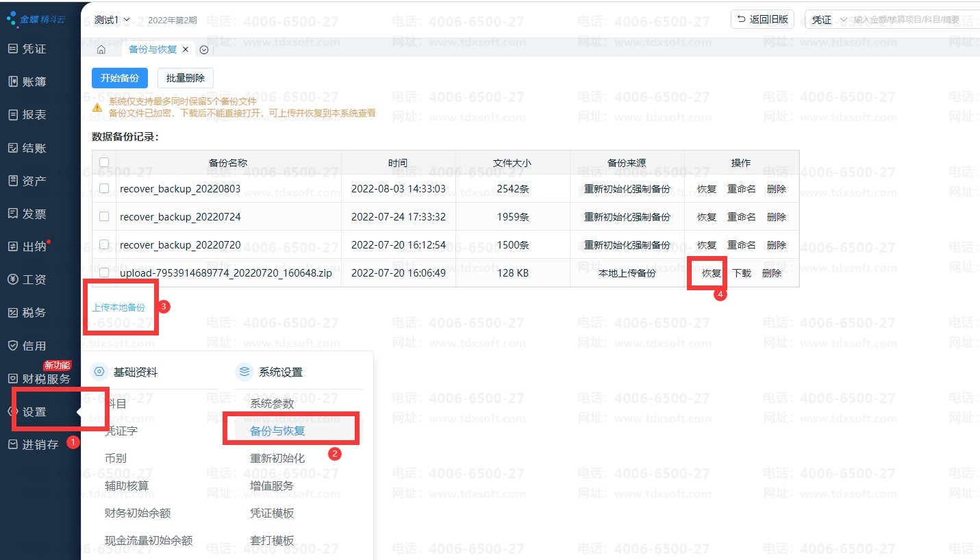The width and height of the screenshot is (980, 560).
Task: Toggle the select-all checkbox in table header
Action: 104,162
